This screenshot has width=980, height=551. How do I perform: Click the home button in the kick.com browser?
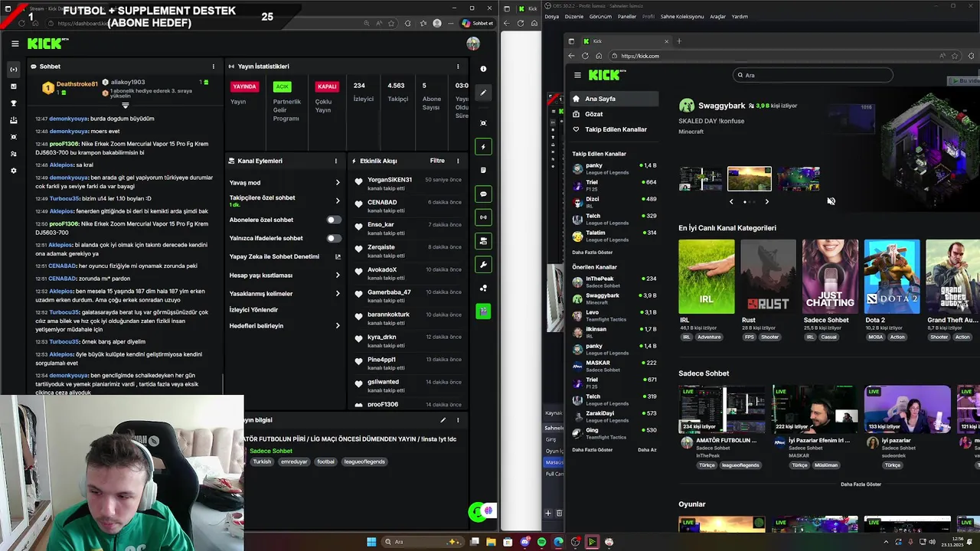click(599, 56)
